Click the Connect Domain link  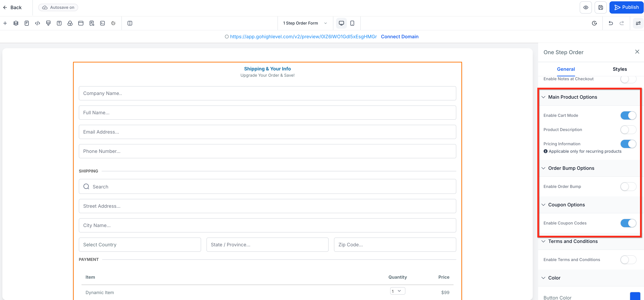pyautogui.click(x=399, y=37)
